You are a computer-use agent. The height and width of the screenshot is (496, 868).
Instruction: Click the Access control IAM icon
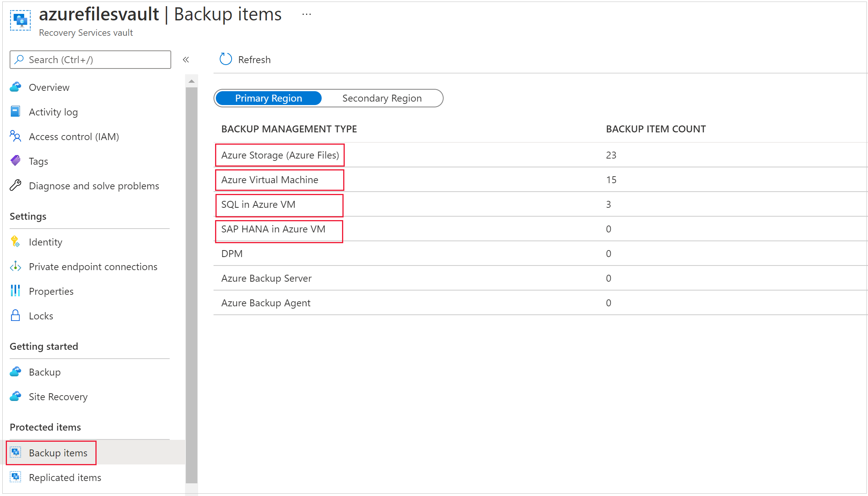click(15, 137)
